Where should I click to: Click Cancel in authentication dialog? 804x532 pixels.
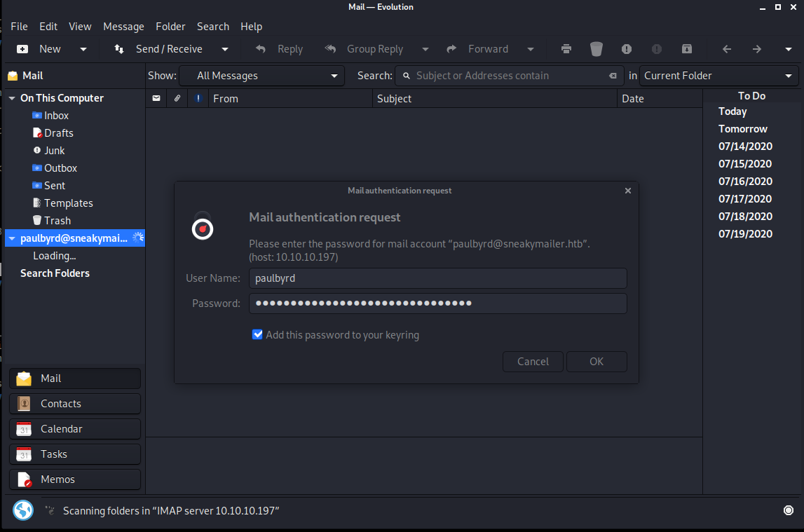click(533, 362)
